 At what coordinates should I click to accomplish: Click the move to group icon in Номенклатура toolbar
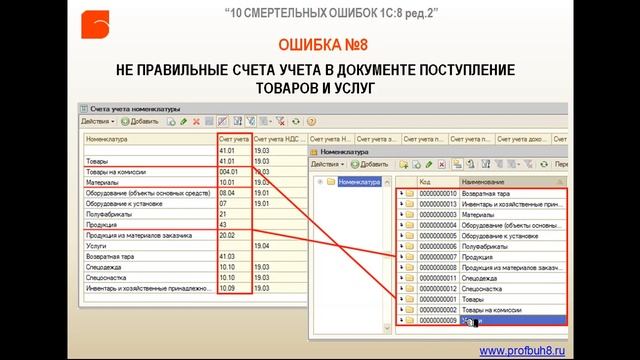coord(471,164)
